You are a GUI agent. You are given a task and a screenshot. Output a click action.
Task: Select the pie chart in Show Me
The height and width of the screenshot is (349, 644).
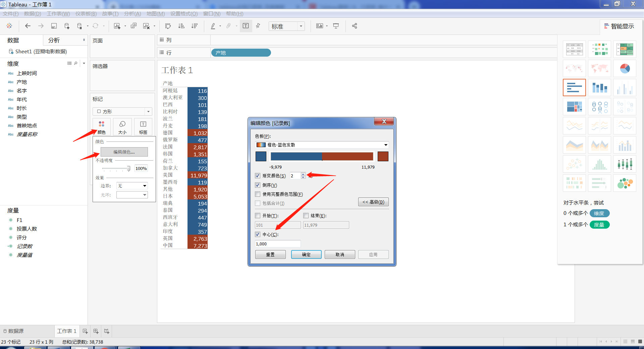coord(625,69)
